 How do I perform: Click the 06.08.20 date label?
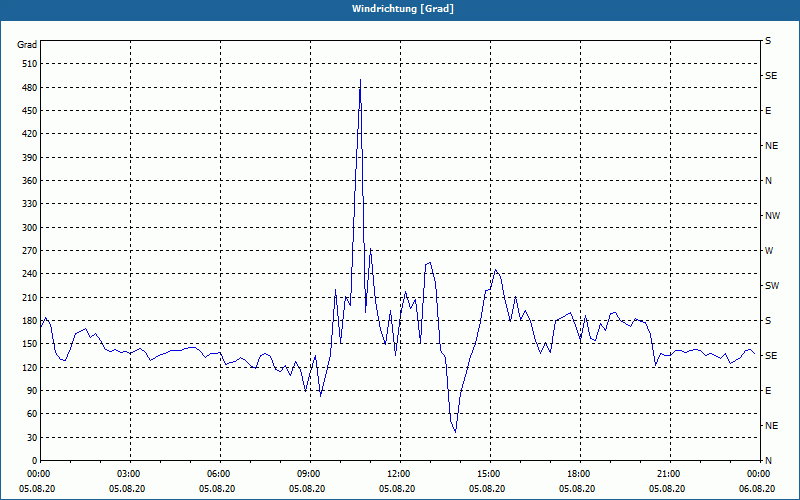[x=757, y=489]
